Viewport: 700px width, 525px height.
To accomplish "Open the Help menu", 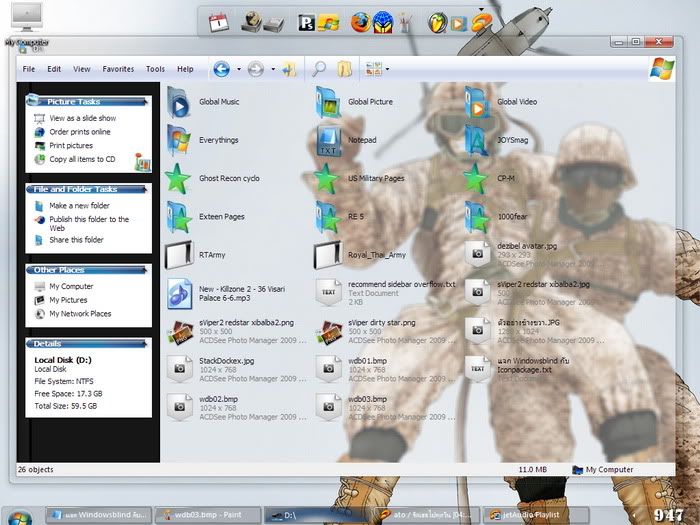I will point(185,69).
